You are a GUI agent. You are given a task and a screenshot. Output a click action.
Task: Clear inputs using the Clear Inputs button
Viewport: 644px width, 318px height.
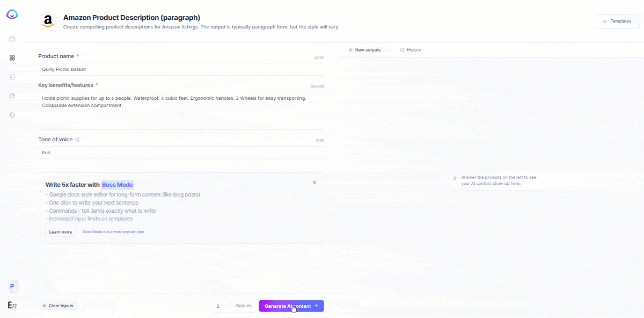click(x=58, y=306)
